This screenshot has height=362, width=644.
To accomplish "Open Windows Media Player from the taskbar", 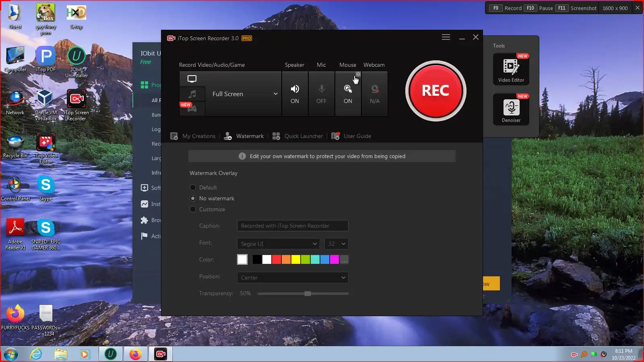I will (85, 354).
